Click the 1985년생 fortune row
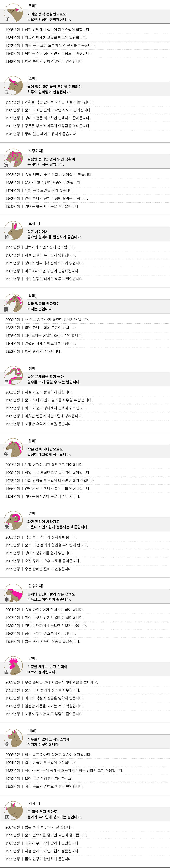Viewport: 170px width, 868px height. click(x=48, y=110)
